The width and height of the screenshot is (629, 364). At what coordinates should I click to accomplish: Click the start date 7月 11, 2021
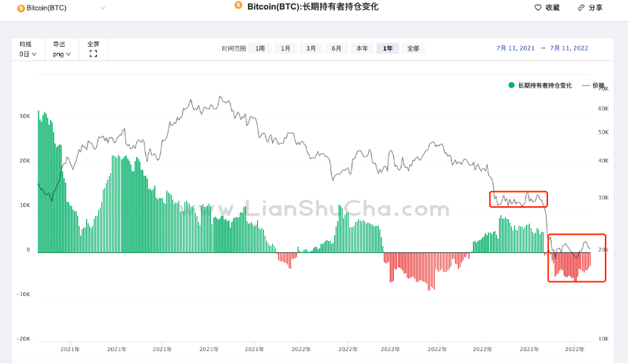(516, 48)
